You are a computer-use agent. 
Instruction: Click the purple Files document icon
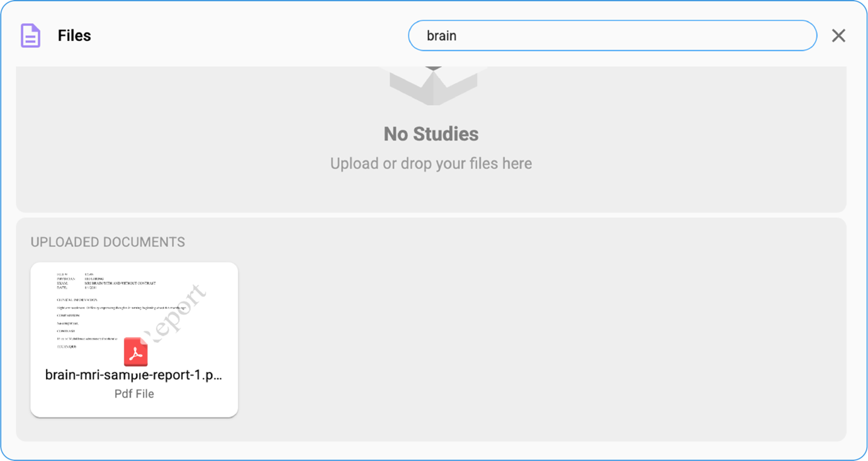[x=30, y=36]
